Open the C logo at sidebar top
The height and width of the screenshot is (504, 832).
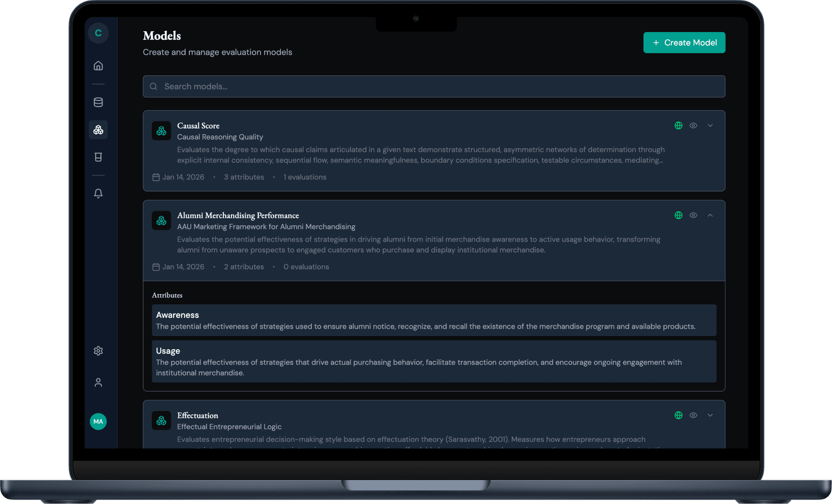click(98, 33)
